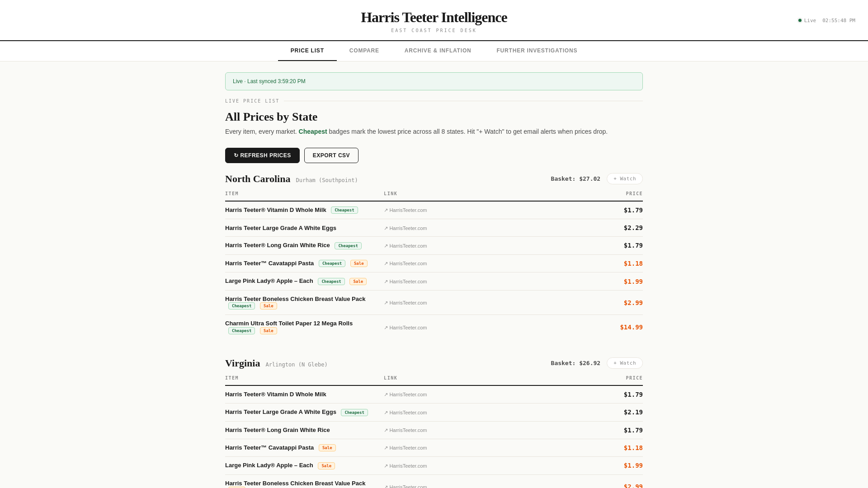Screen dimensions: 868x488
Task: Click the Cheapest badge on North Carolina Long Grain Rice
Action: [348, 246]
